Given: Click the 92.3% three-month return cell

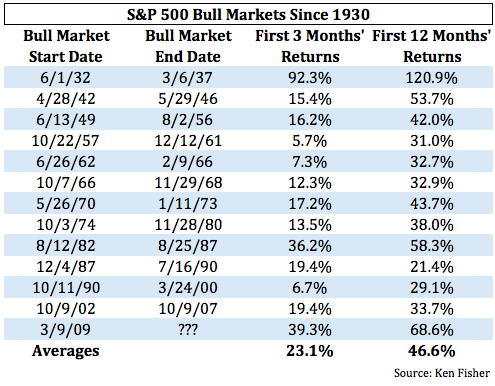Looking at the screenshot, I should tap(310, 78).
